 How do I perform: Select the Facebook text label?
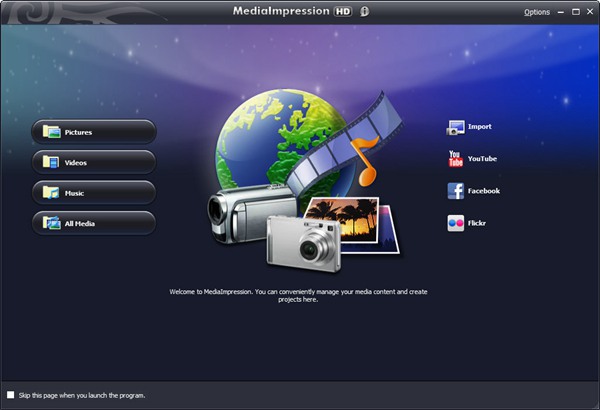[x=483, y=191]
